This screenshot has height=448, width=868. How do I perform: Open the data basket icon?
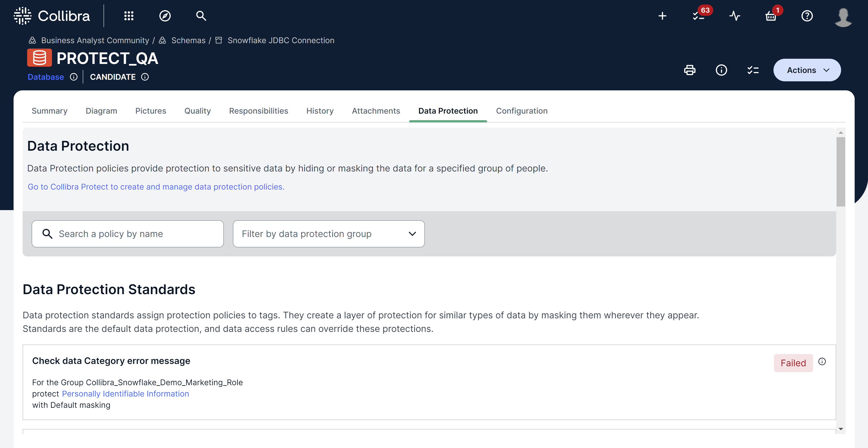[771, 16]
